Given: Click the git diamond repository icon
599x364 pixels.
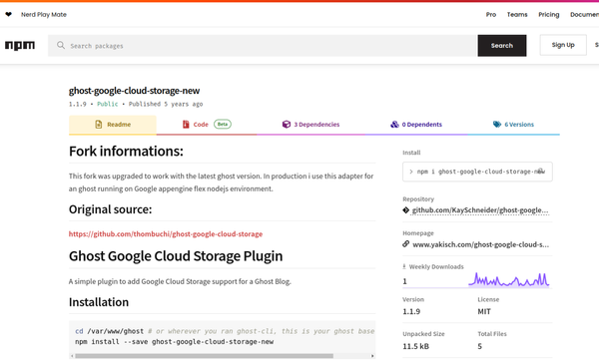Looking at the screenshot, I should (x=405, y=210).
